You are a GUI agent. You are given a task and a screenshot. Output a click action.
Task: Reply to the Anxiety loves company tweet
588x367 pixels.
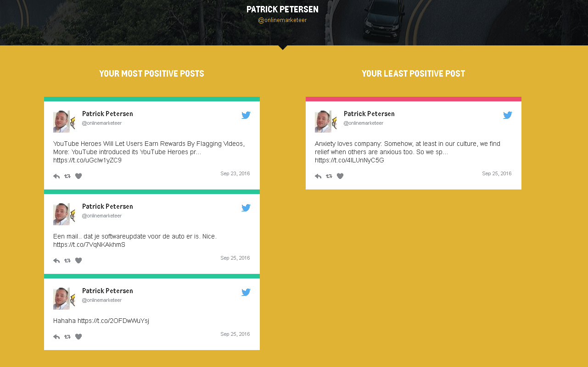pyautogui.click(x=318, y=176)
